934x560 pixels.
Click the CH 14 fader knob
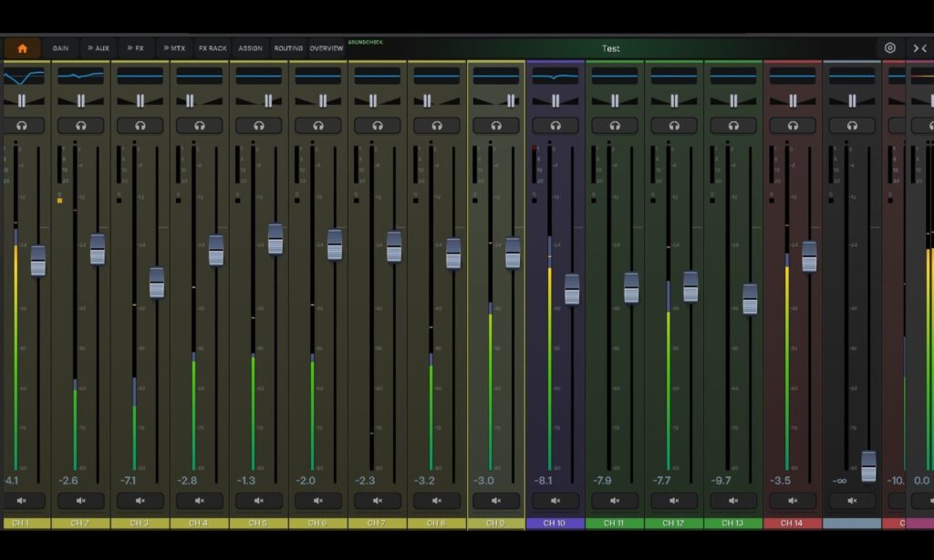(809, 257)
